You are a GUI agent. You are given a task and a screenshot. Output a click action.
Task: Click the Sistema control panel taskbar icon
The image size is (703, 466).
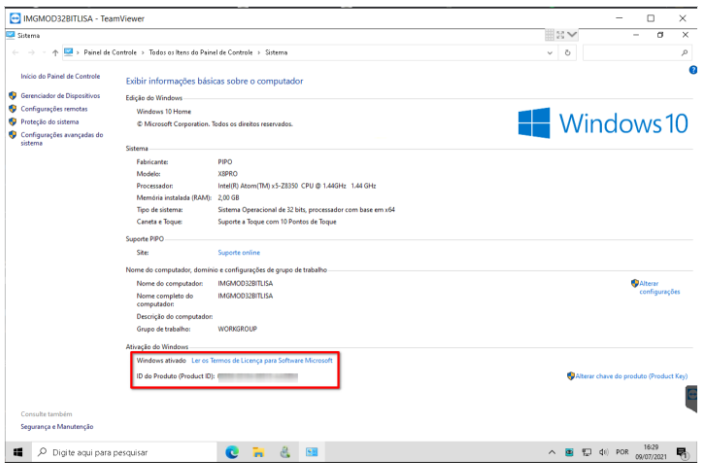pyautogui.click(x=312, y=452)
